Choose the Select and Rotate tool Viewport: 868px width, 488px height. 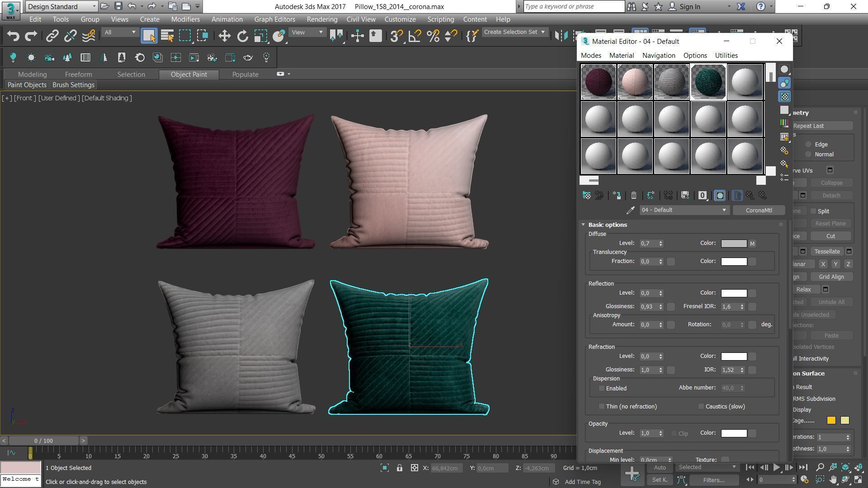pyautogui.click(x=242, y=36)
